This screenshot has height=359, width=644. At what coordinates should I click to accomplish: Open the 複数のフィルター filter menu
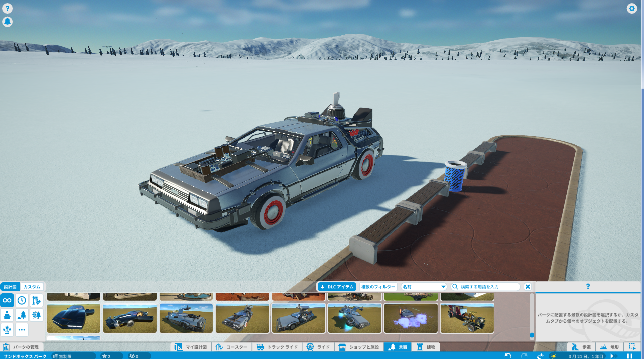pyautogui.click(x=378, y=287)
